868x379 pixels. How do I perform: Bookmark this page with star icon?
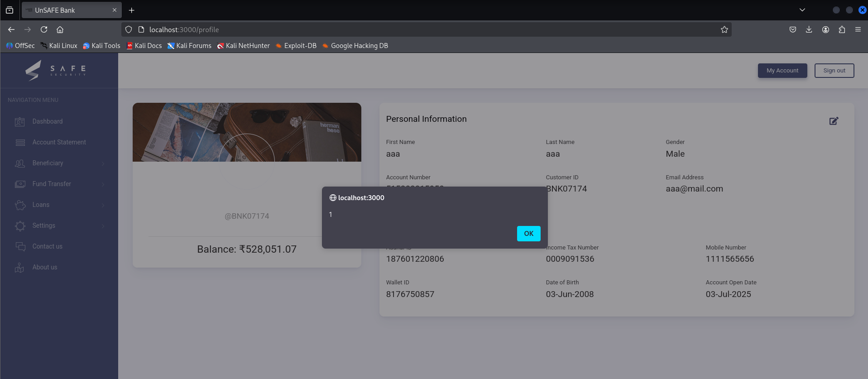click(724, 29)
